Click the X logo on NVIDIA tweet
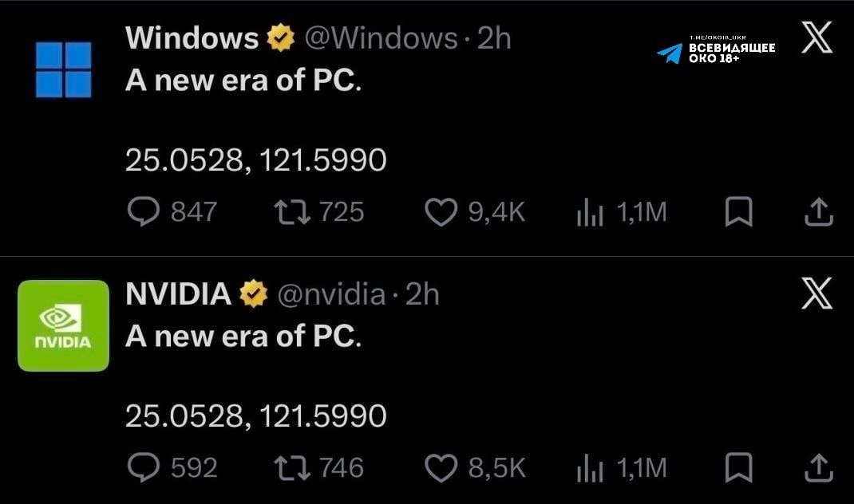 [x=817, y=293]
